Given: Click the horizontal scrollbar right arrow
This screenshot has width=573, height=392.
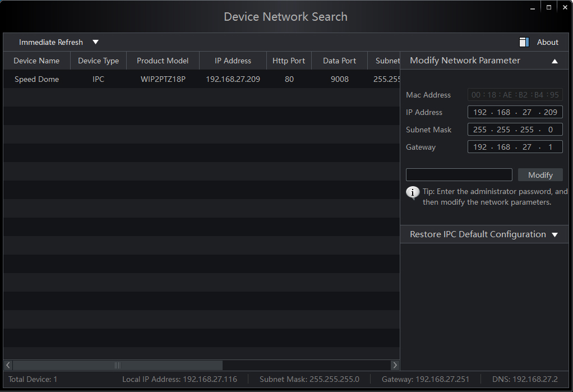Looking at the screenshot, I should pyautogui.click(x=395, y=365).
